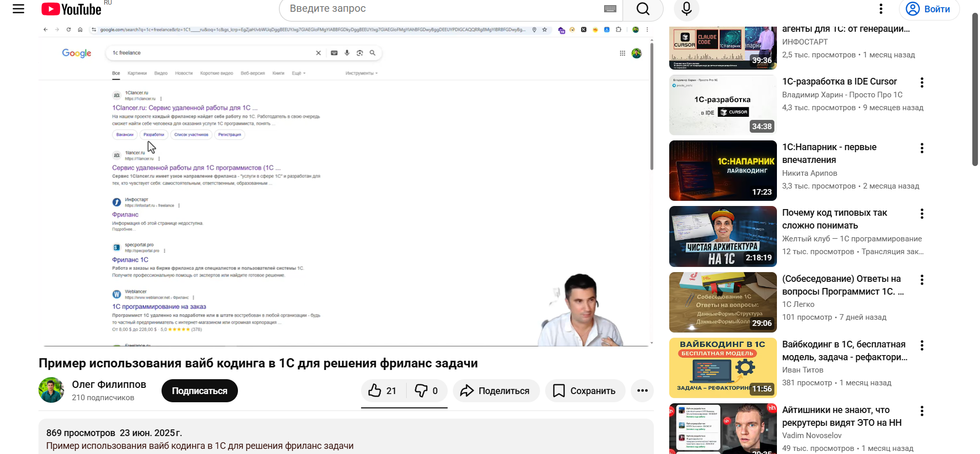Open the Олег Филиппов channel name link
This screenshot has height=454, width=980.
(109, 384)
